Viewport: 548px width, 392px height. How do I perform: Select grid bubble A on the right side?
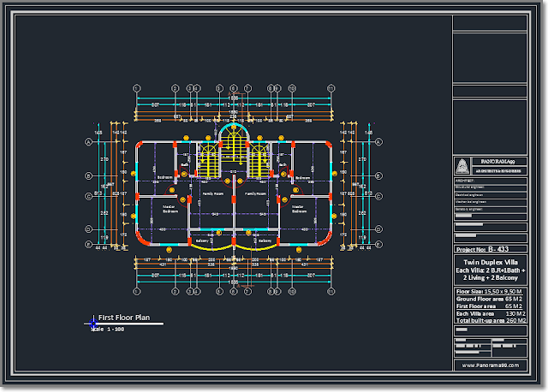pos(378,142)
